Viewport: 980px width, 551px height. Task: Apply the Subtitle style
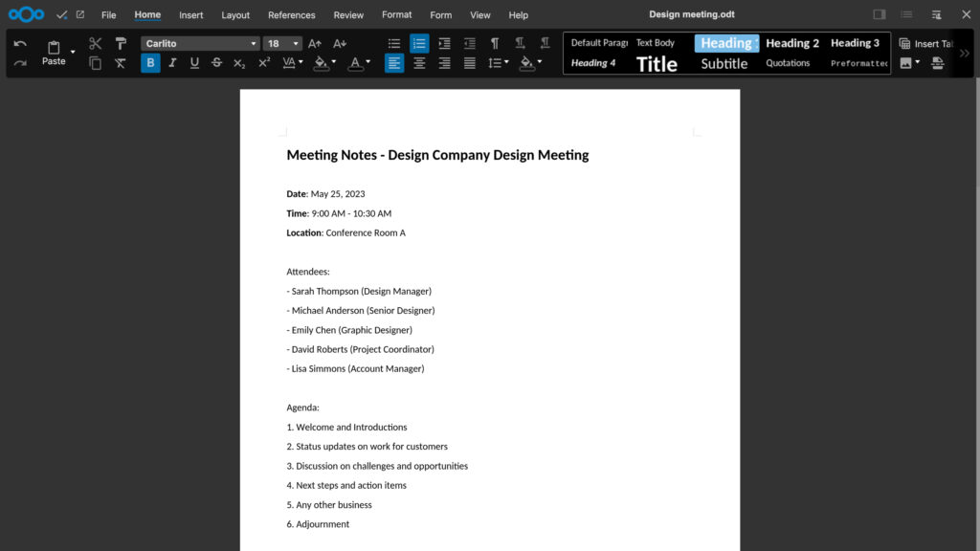[x=724, y=64]
